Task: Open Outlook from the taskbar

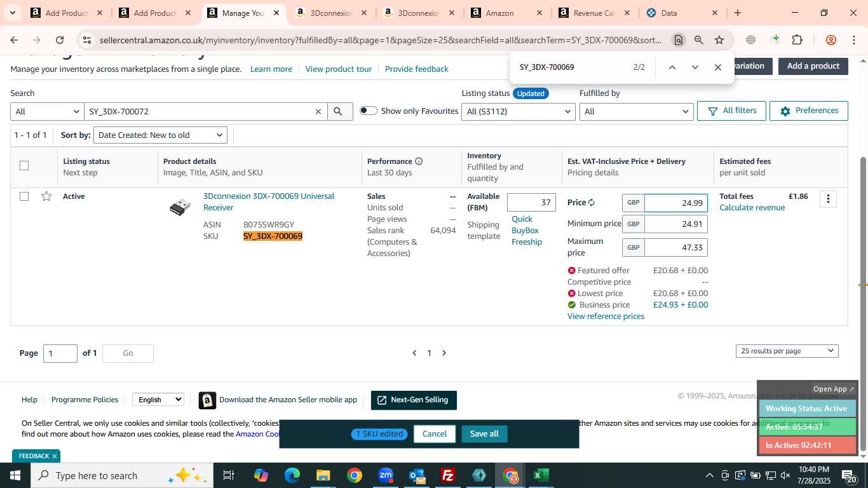Action: click(417, 475)
